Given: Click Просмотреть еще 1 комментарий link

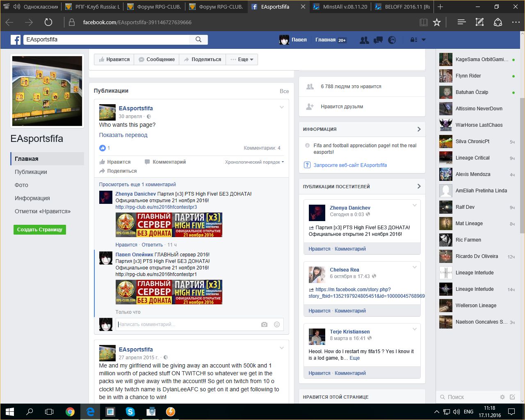Looking at the screenshot, I should click(x=137, y=185).
